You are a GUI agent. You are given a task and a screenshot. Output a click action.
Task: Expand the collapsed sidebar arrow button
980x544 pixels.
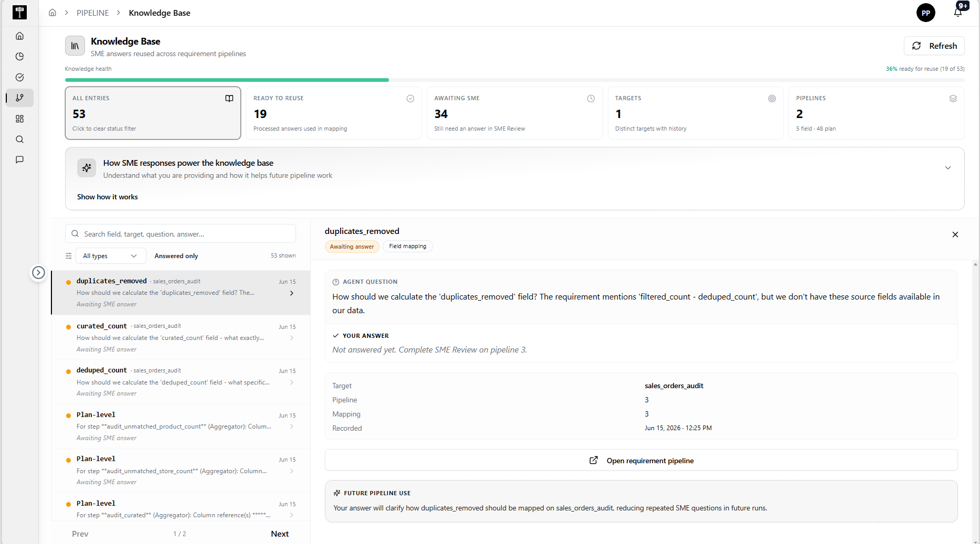coord(38,272)
